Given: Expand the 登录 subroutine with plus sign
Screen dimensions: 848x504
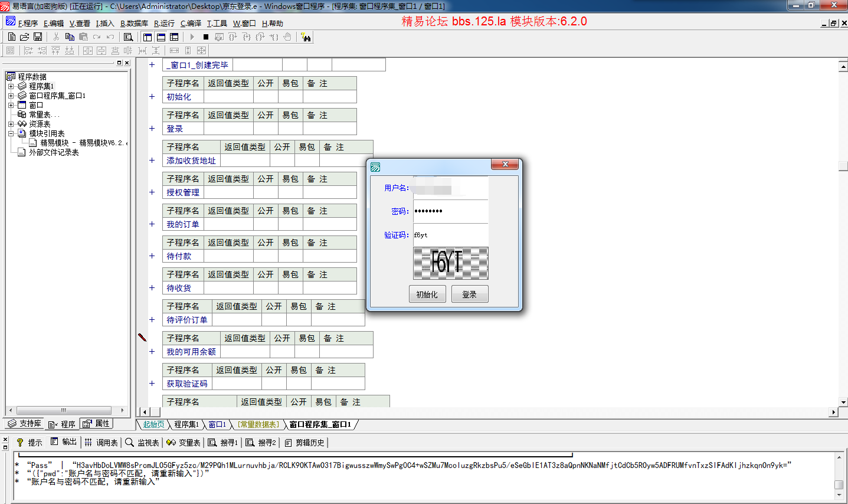Looking at the screenshot, I should 152,129.
